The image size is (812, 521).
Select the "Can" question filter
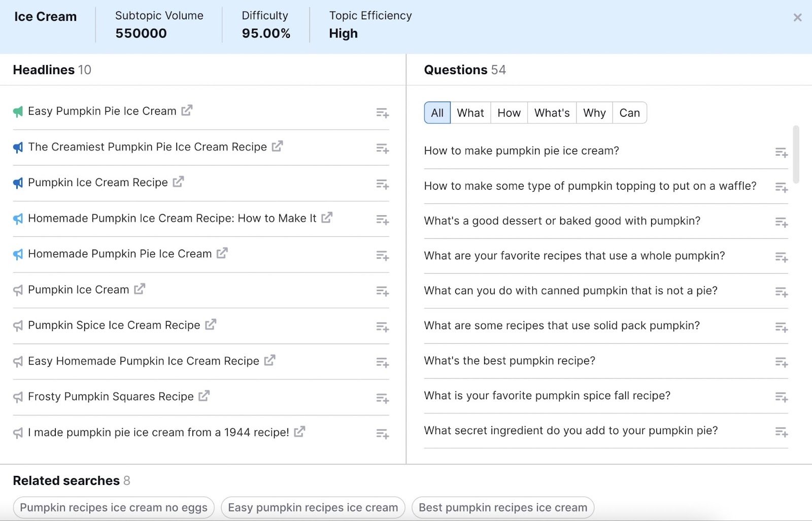tap(629, 113)
